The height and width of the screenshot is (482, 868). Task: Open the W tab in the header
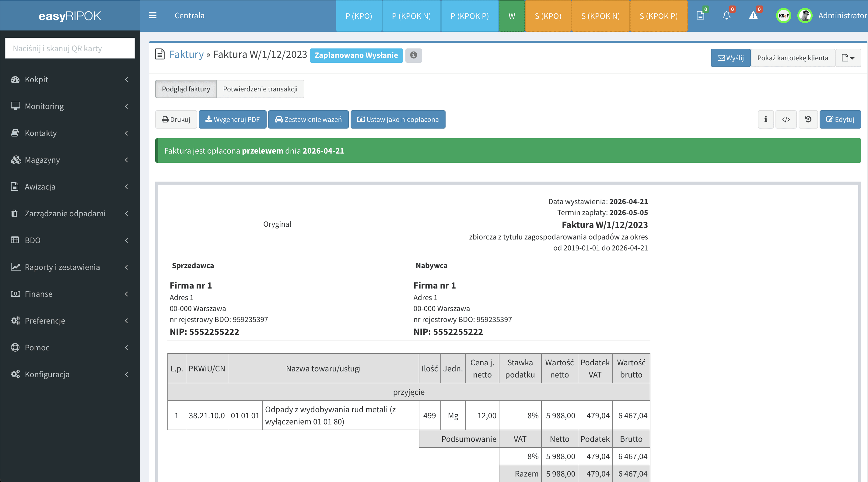pyautogui.click(x=512, y=16)
